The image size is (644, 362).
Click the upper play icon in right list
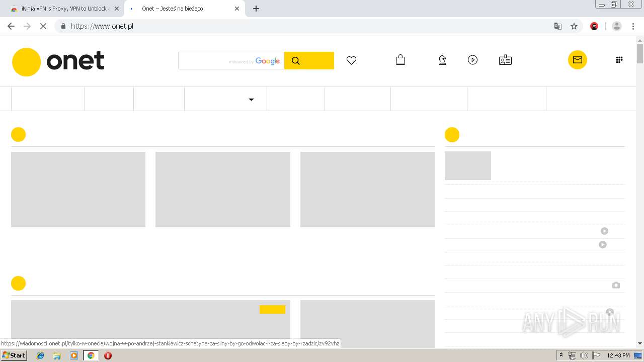(604, 231)
